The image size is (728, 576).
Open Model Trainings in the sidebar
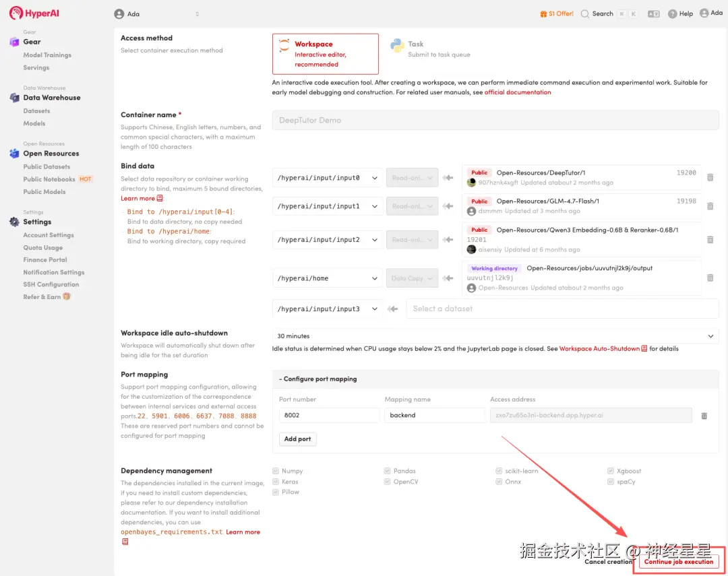pyautogui.click(x=47, y=55)
